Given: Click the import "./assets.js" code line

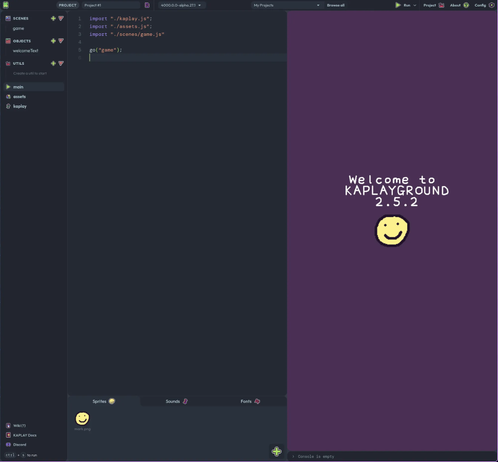Looking at the screenshot, I should point(120,26).
